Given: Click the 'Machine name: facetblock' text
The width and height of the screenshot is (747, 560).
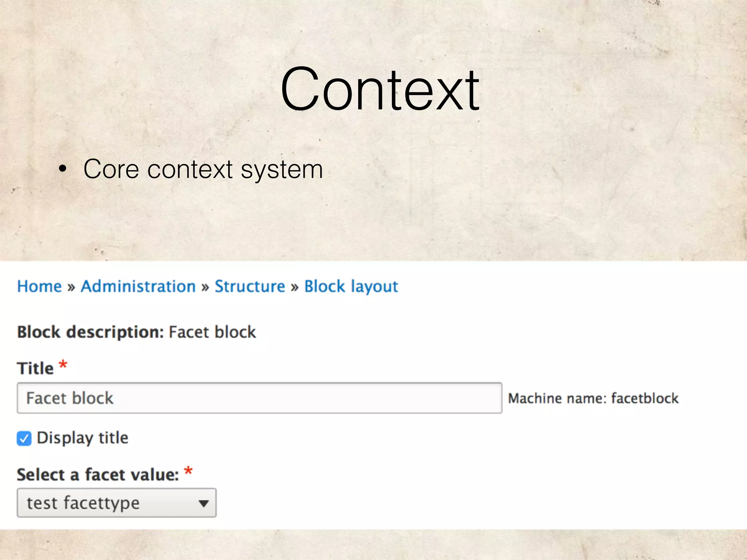Looking at the screenshot, I should click(593, 398).
